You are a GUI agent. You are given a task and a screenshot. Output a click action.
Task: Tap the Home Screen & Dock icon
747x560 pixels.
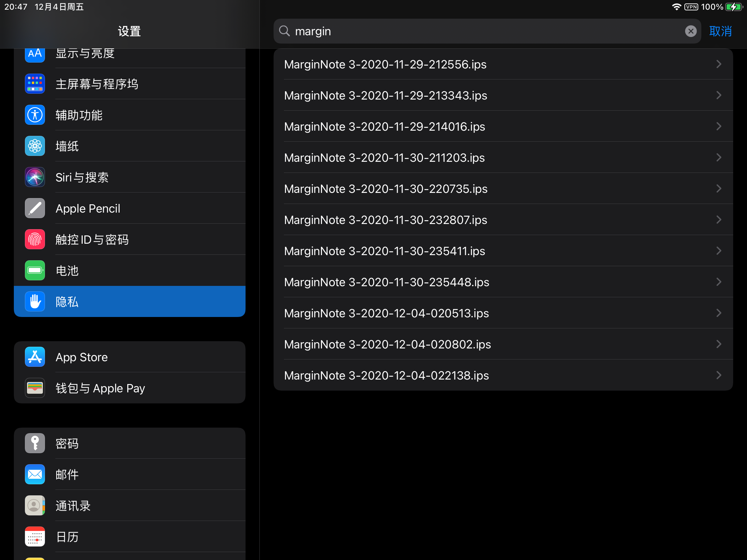[x=35, y=84]
